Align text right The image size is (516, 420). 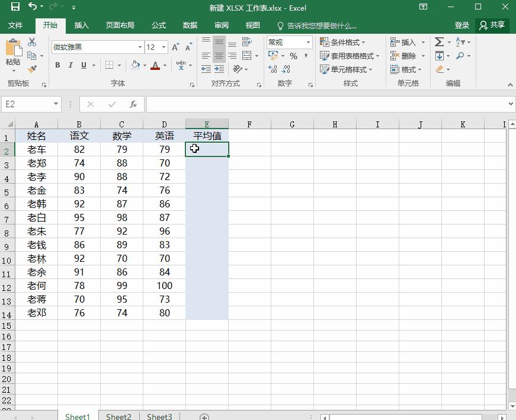[x=232, y=56]
